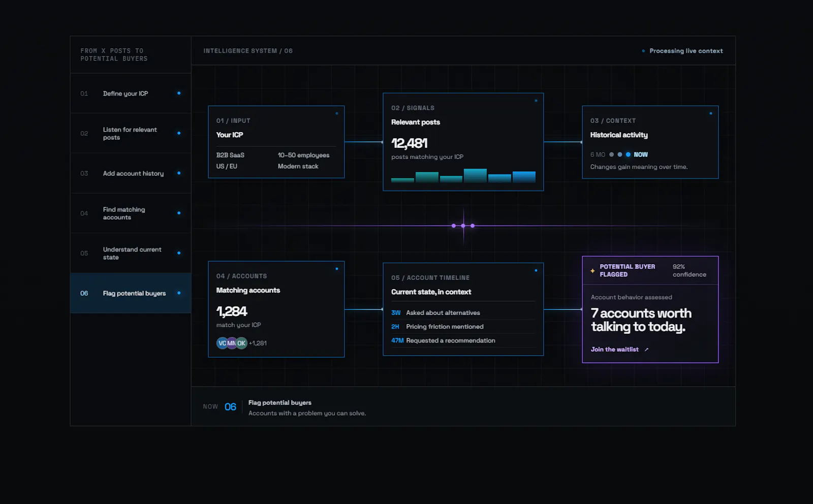
Task: Click the center purple node on the connector line
Action: point(463,226)
